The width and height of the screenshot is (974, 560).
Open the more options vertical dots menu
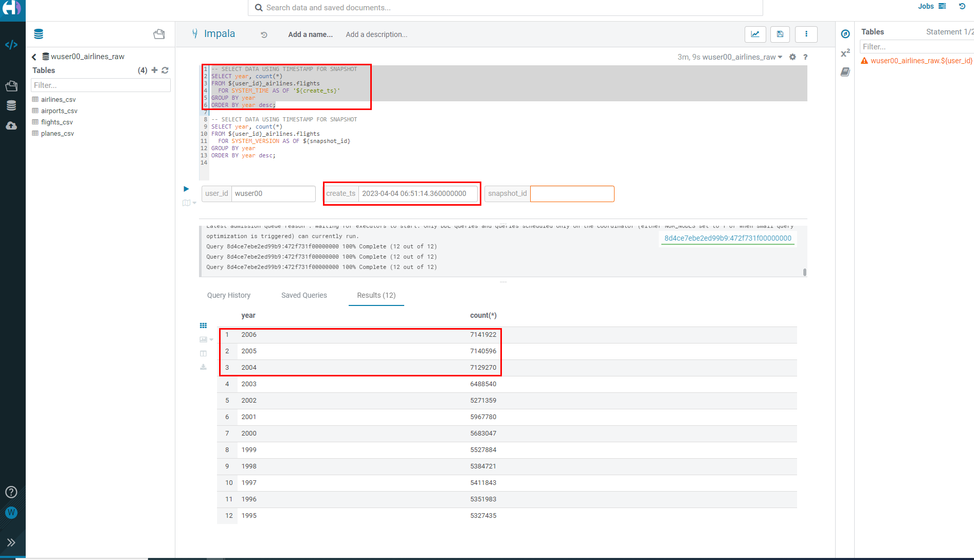(x=806, y=34)
